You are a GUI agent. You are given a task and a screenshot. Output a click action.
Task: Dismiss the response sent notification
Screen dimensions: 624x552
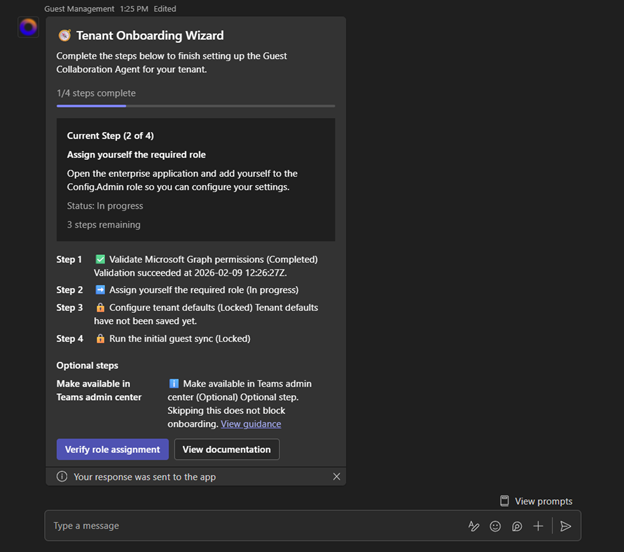tap(337, 477)
